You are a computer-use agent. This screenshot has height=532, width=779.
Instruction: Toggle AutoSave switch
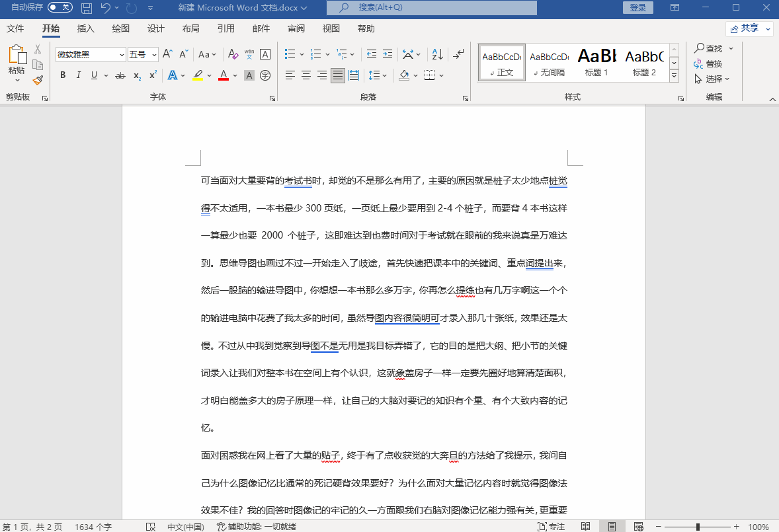tap(60, 7)
